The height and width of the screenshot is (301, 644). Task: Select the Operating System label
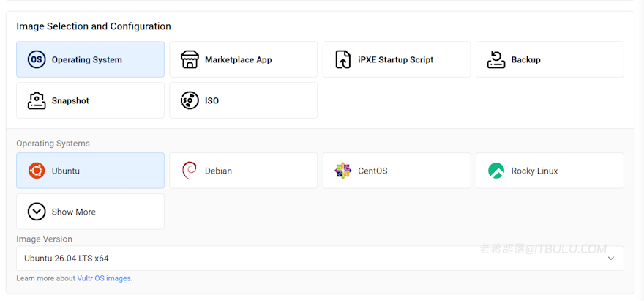coord(86,59)
